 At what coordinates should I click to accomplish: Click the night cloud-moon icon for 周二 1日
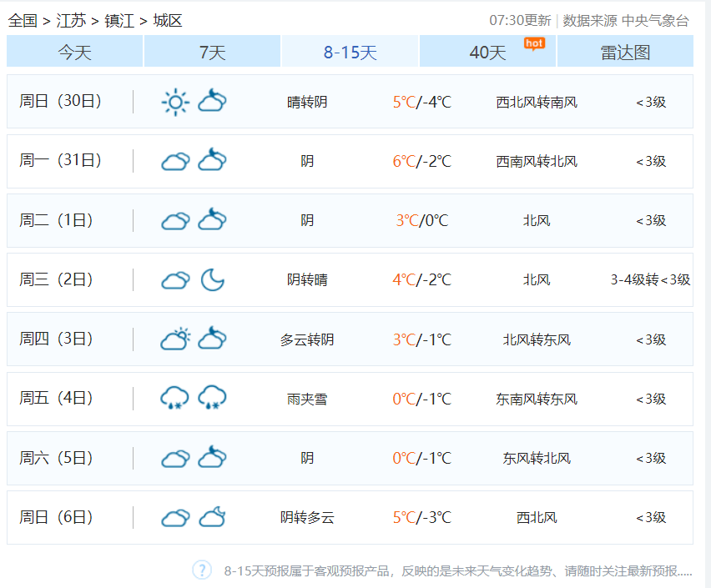(x=212, y=219)
